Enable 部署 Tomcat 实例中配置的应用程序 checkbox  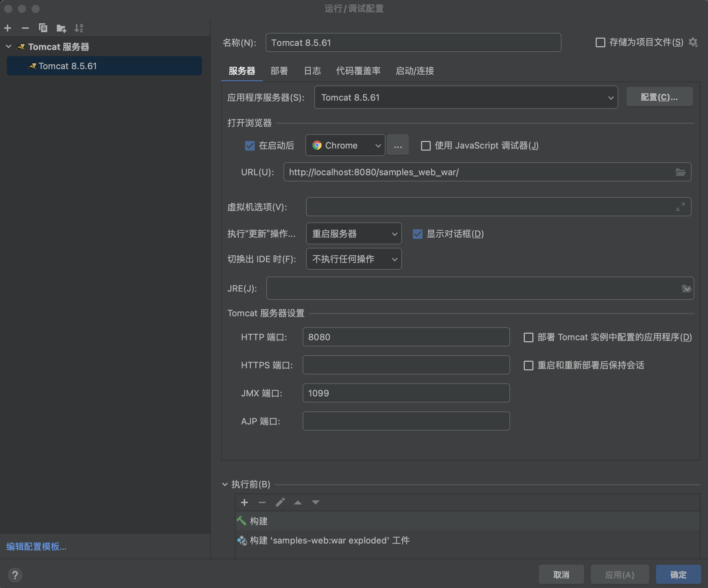[x=529, y=337]
